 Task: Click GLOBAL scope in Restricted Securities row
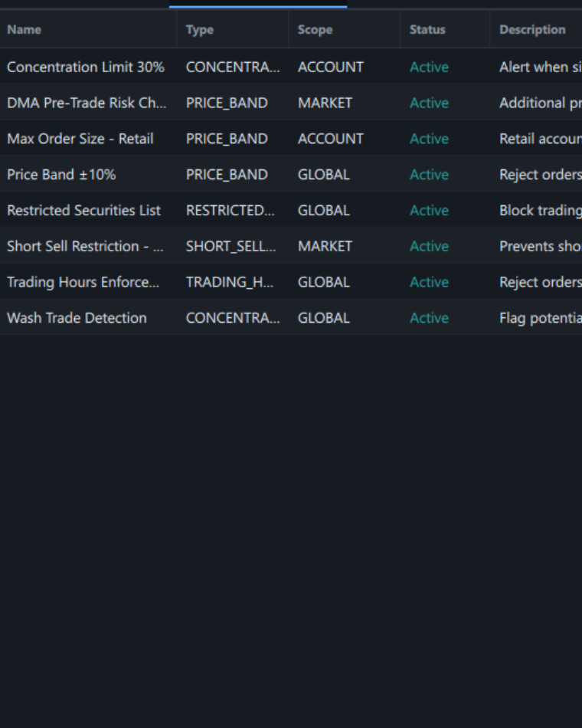323,210
